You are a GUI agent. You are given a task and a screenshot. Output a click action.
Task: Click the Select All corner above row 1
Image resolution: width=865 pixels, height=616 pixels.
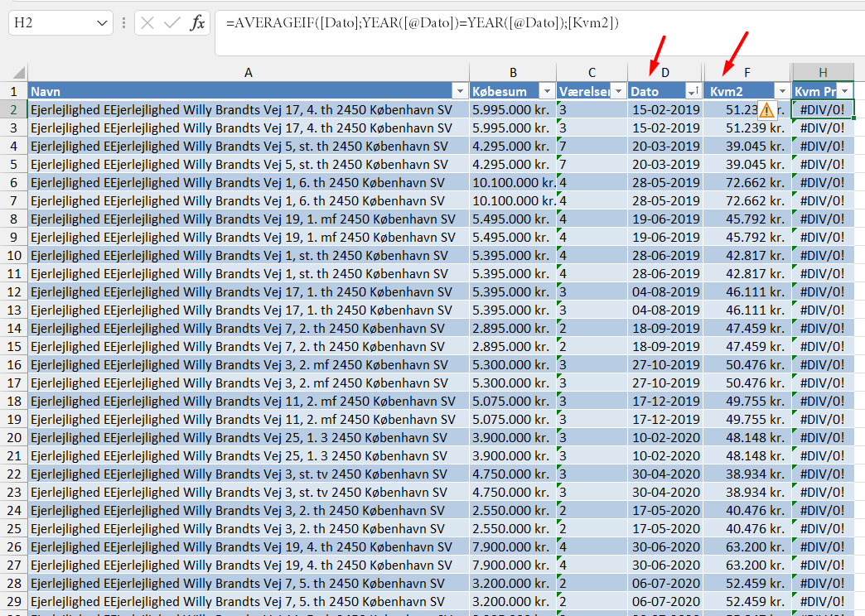18,73
